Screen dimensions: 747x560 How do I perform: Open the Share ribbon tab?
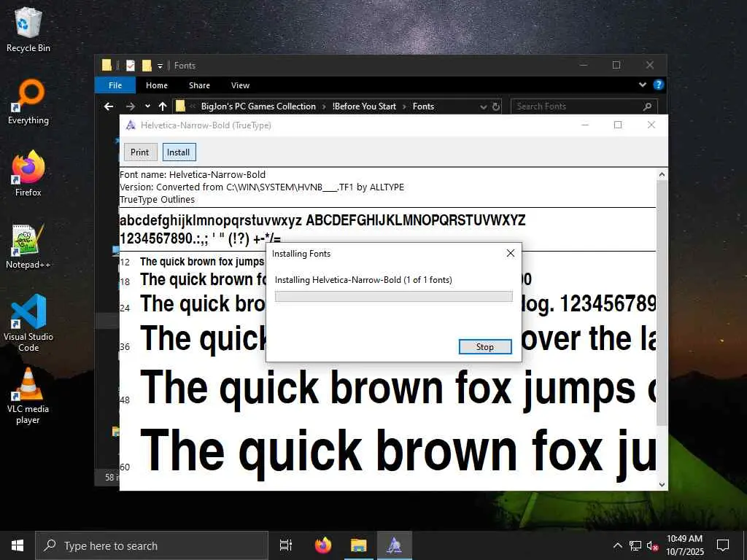tap(199, 85)
